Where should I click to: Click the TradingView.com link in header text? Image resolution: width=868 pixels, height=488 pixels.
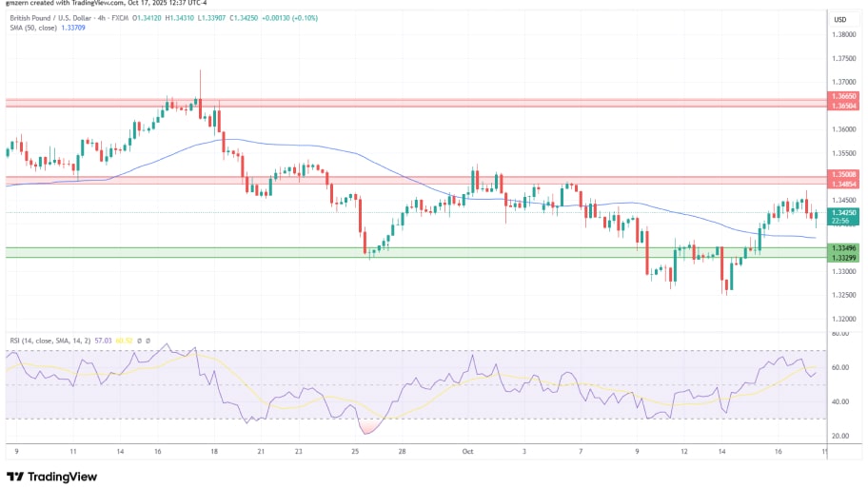click(99, 4)
